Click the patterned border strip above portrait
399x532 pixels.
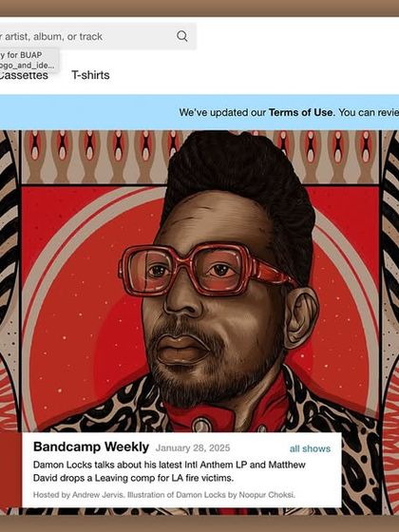200,157
